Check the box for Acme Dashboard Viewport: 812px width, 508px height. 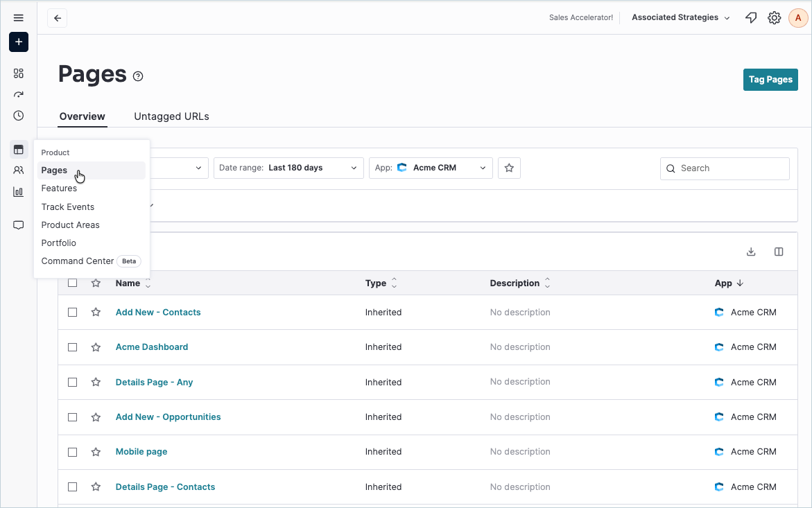click(73, 347)
